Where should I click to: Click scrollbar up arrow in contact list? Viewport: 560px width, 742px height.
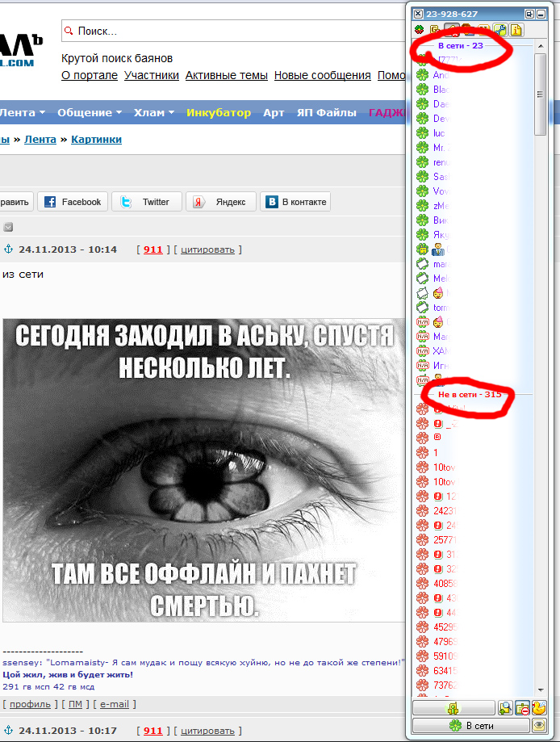coord(541,46)
